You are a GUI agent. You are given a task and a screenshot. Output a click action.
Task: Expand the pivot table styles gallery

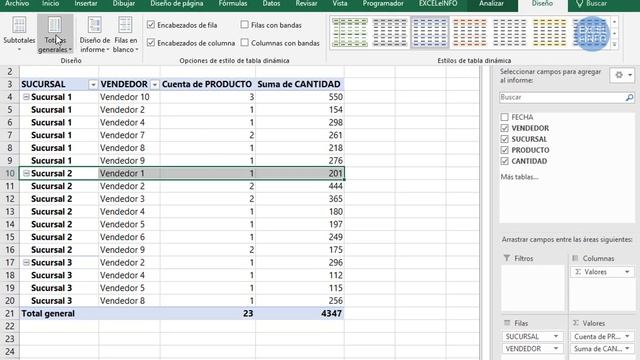point(615,44)
